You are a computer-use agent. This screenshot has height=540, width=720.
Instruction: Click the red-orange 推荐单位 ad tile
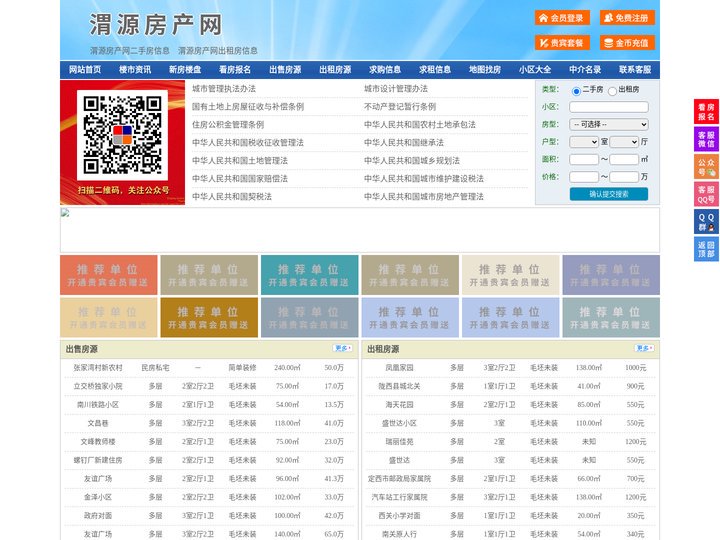(109, 275)
